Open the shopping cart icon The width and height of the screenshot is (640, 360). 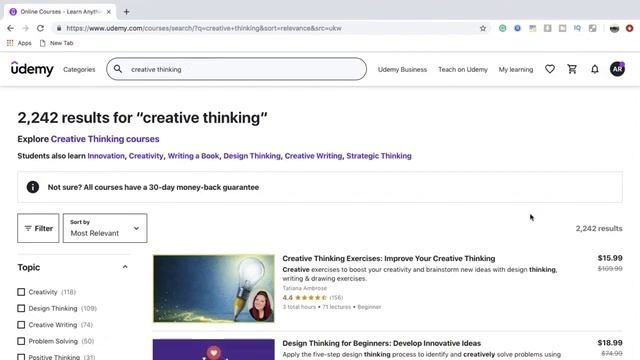click(x=572, y=69)
